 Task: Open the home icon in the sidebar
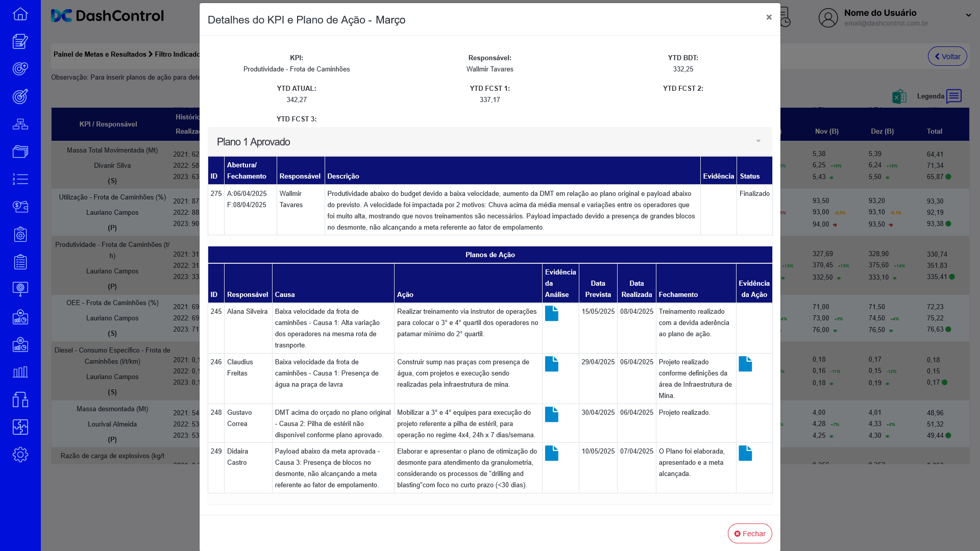(20, 14)
